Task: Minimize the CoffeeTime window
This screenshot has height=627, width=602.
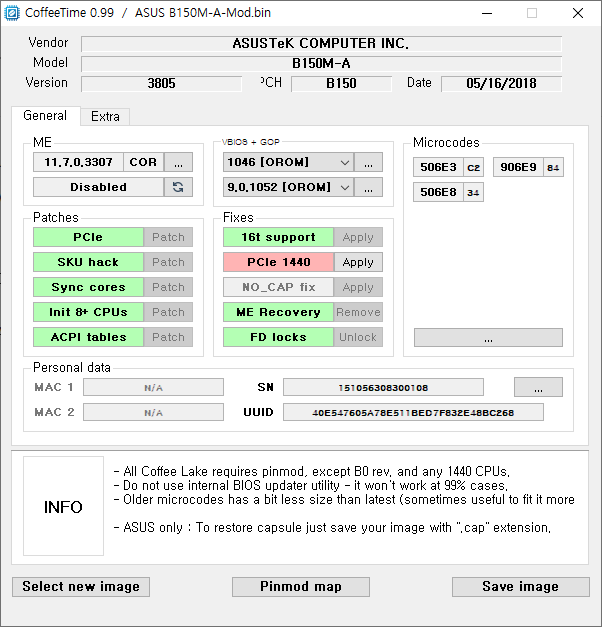Action: (x=487, y=13)
